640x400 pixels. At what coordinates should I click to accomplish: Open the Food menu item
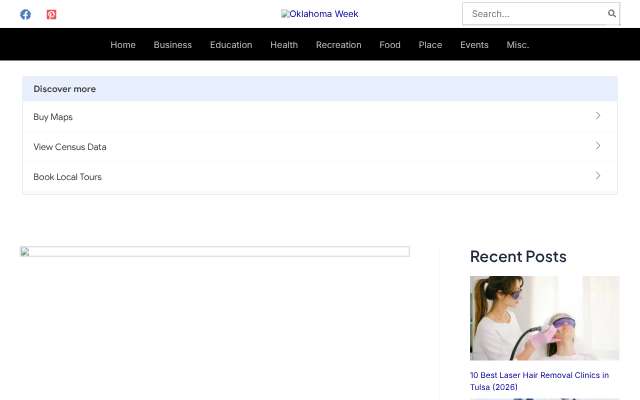click(390, 45)
